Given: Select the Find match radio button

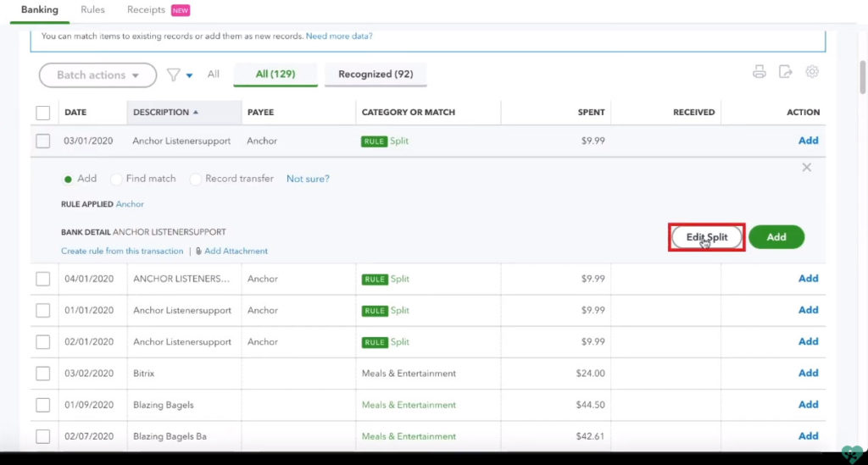Looking at the screenshot, I should click(x=117, y=180).
